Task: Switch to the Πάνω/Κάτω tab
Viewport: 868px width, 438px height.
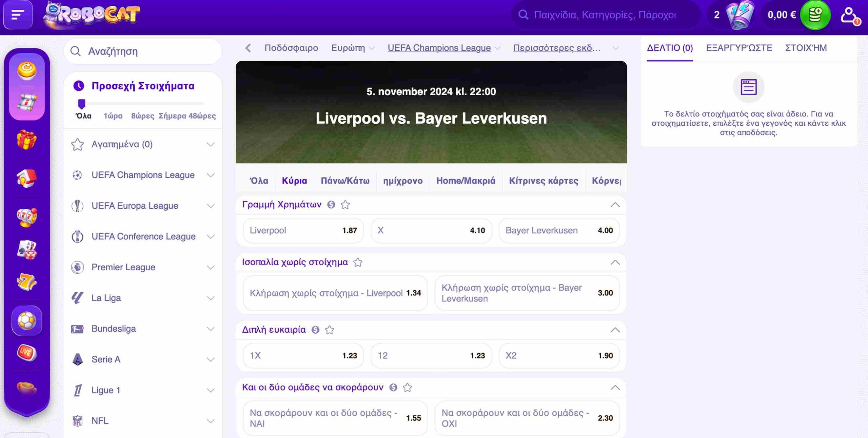Action: coord(345,181)
